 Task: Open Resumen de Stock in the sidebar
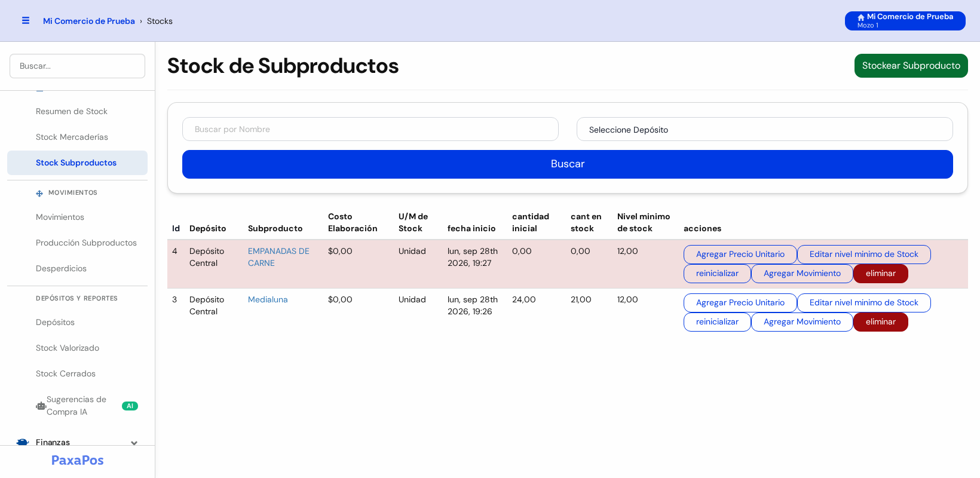point(72,111)
